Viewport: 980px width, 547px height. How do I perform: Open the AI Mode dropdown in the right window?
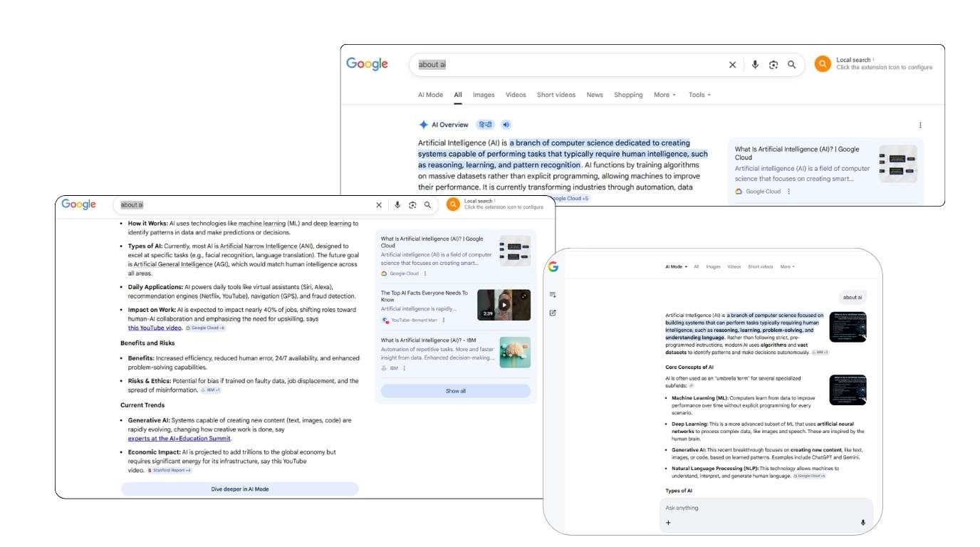tap(677, 267)
